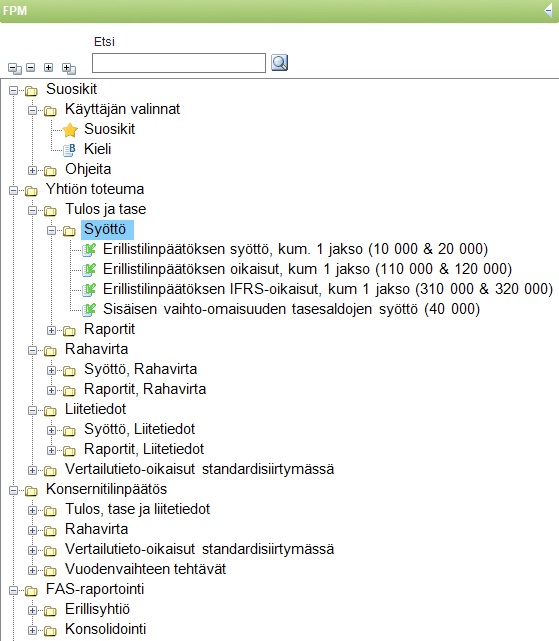Click the collapse all nodes toolbar icon
Viewport: 559px width, 641px height.
(15, 68)
